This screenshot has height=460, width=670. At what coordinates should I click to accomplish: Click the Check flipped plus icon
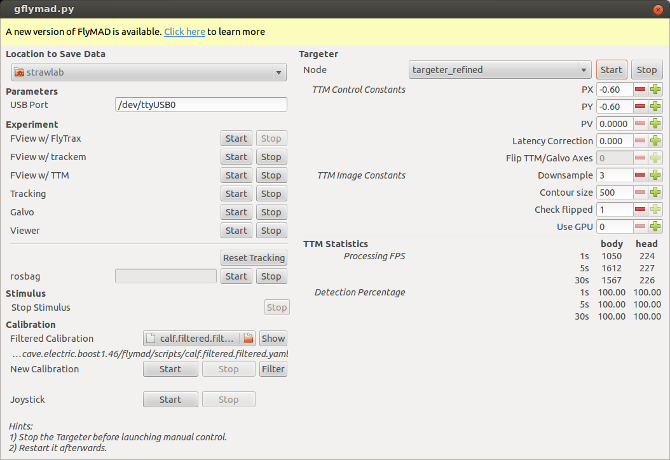(x=655, y=209)
